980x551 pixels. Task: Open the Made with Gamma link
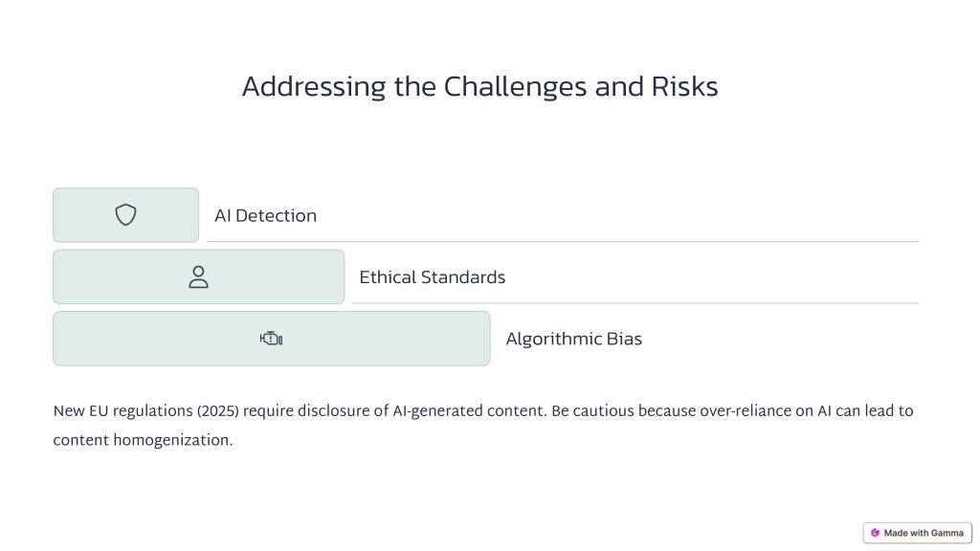pyautogui.click(x=918, y=533)
